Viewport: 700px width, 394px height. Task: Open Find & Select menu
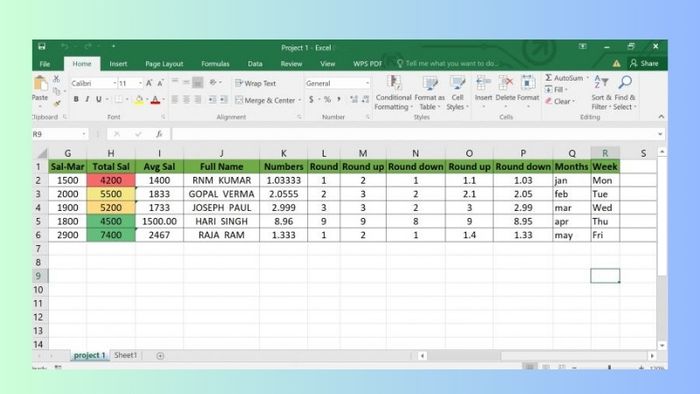(625, 93)
